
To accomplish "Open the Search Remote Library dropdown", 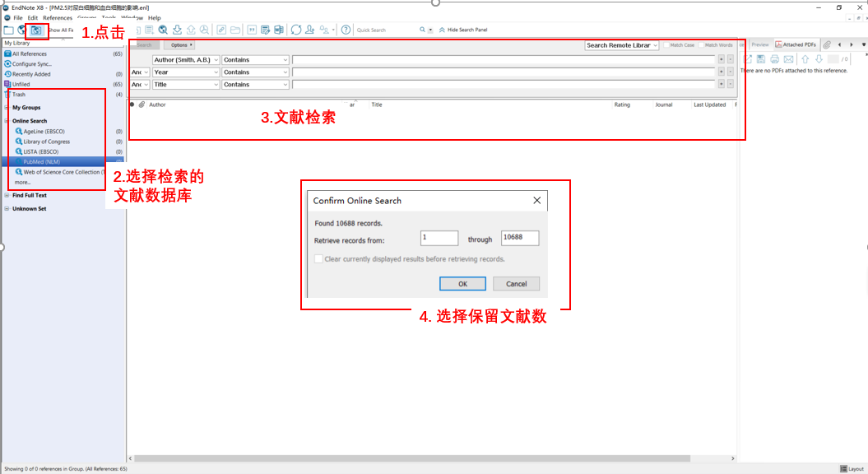I will tap(622, 45).
